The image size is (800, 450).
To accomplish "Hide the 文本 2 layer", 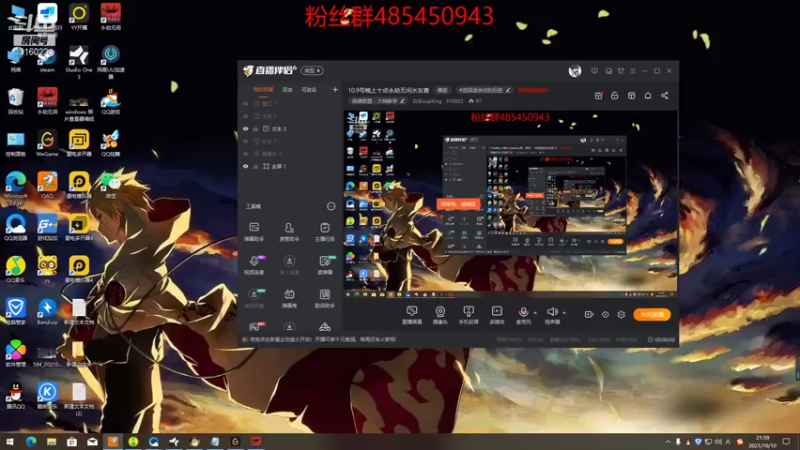I will (245, 129).
